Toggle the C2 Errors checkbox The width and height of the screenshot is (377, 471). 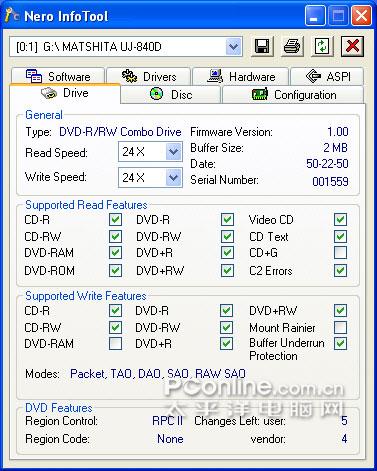click(340, 271)
